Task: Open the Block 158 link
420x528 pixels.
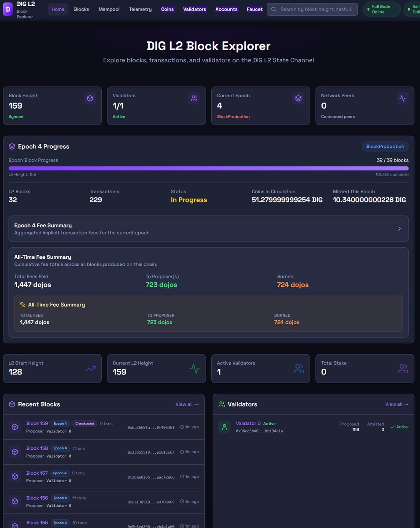Action: click(37, 448)
